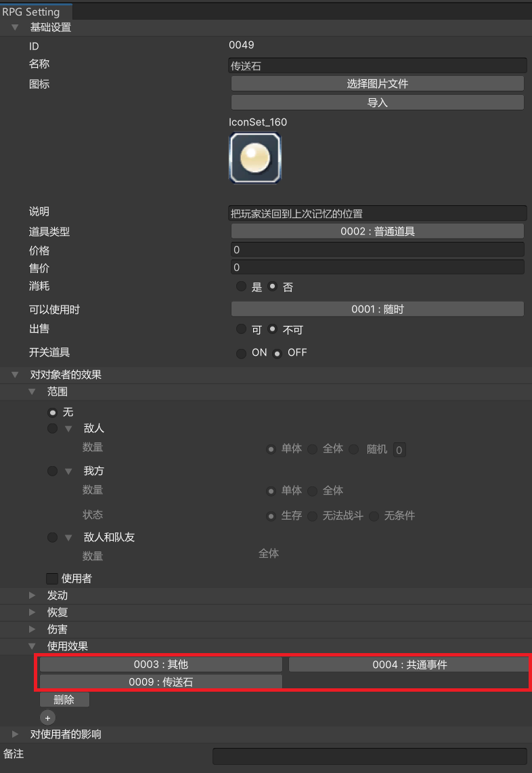Collapse the 使用效果 foldout
Screen dimensions: 532x773
[x=32, y=646]
